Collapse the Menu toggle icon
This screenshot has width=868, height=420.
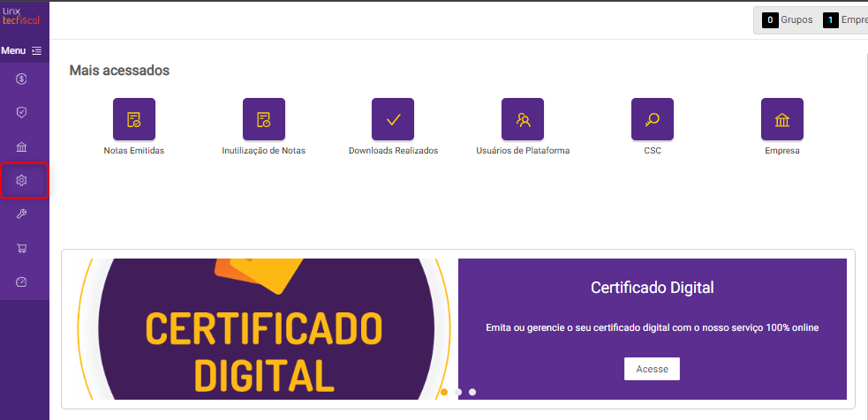[x=36, y=51]
